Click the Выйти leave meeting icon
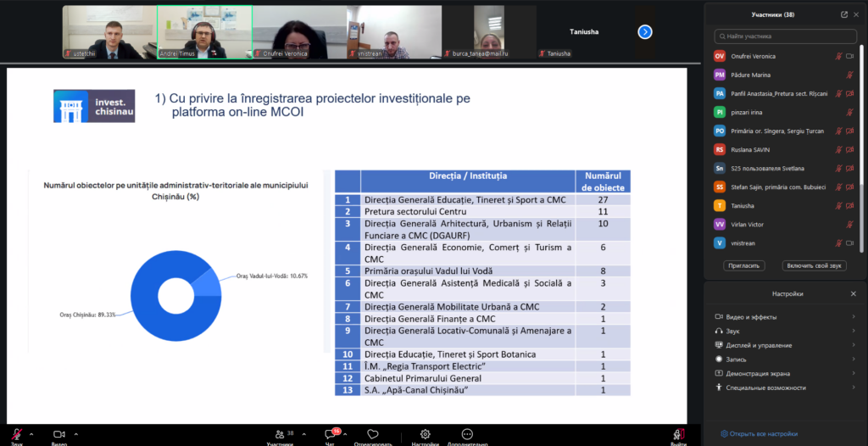Screen dimensions: 868x446 click(678, 434)
